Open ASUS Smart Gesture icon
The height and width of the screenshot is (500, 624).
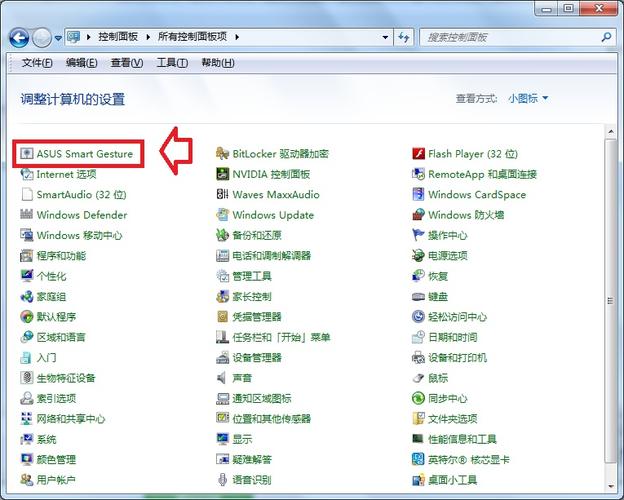click(x=27, y=153)
